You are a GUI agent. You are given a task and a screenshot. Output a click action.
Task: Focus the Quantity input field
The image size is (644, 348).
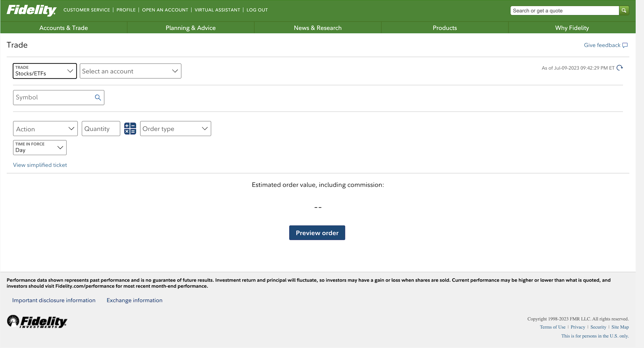point(101,129)
